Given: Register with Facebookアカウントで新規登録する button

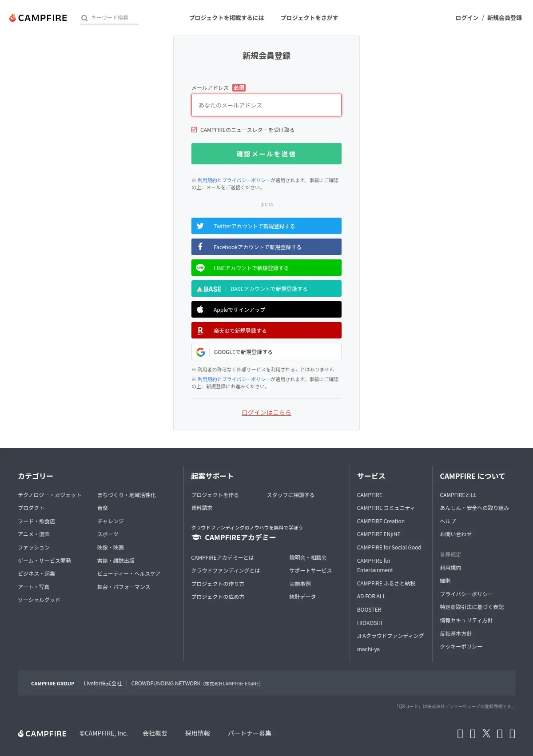Looking at the screenshot, I should coord(266,247).
